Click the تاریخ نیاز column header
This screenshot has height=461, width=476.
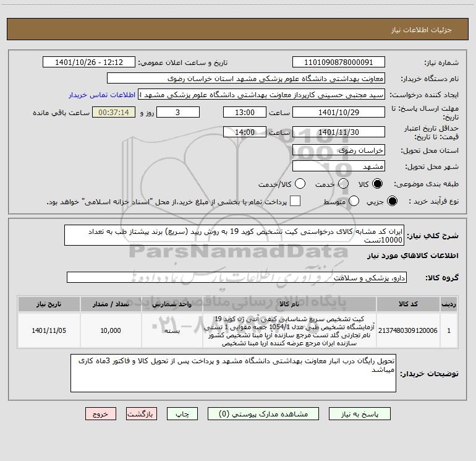pyautogui.click(x=49, y=304)
